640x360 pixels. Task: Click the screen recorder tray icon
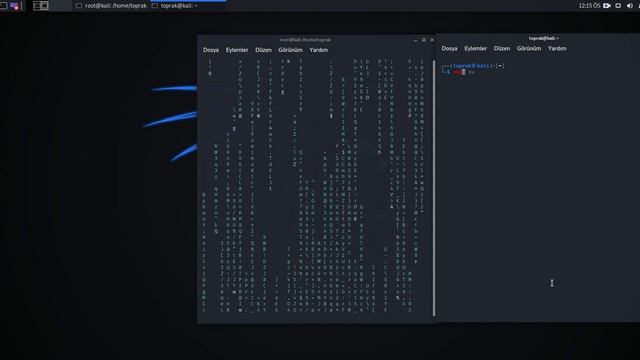click(x=607, y=6)
